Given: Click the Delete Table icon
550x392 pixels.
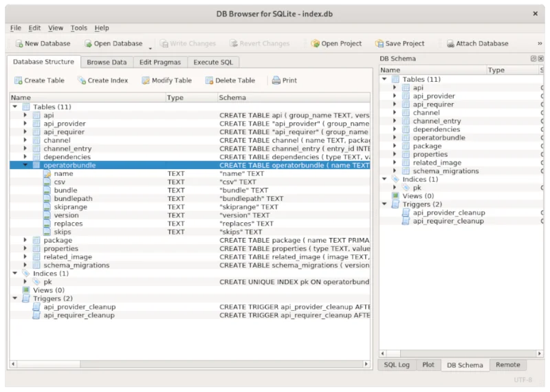Looking at the screenshot, I should (x=209, y=80).
